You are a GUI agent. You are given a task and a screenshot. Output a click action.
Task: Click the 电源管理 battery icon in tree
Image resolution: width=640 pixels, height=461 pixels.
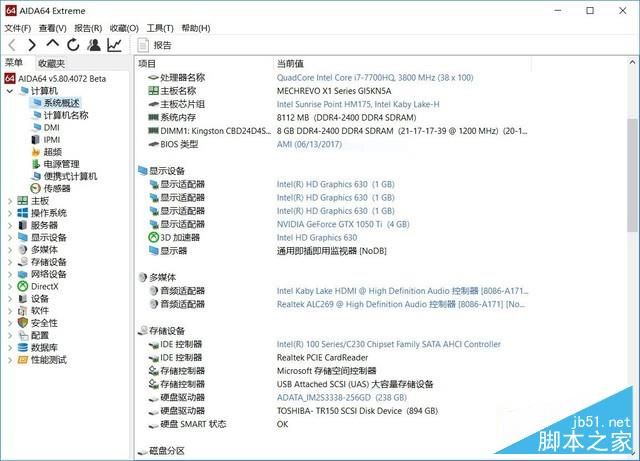36,164
